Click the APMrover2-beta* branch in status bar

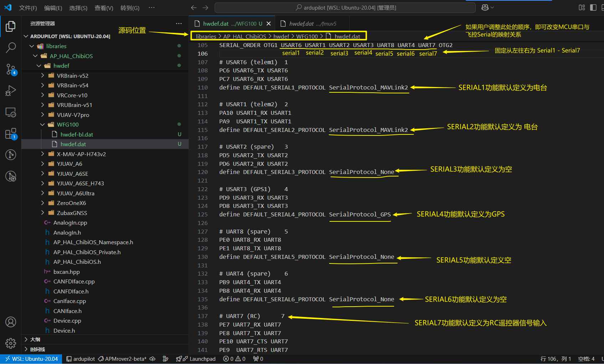[x=122, y=359]
